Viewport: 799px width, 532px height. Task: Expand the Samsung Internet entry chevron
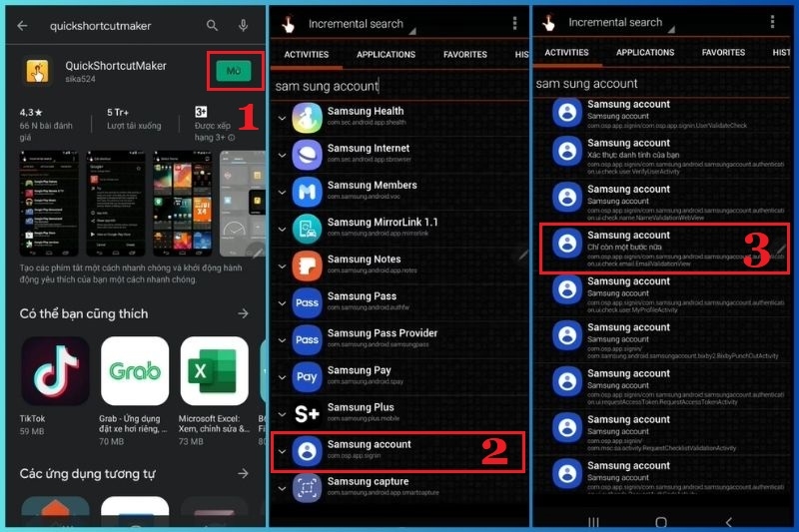pyautogui.click(x=282, y=156)
